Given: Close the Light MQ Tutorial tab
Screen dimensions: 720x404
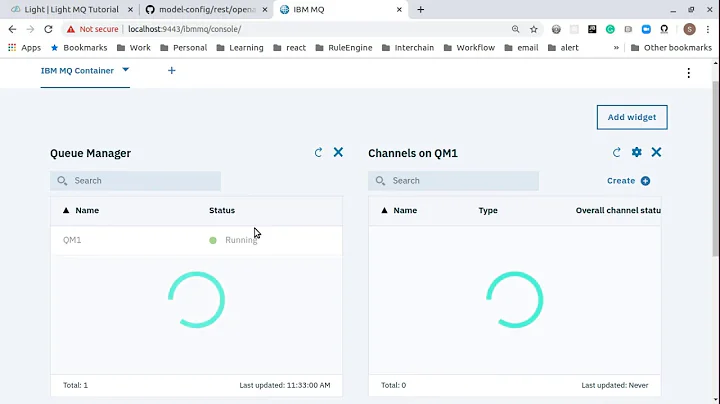Looking at the screenshot, I should click(130, 10).
